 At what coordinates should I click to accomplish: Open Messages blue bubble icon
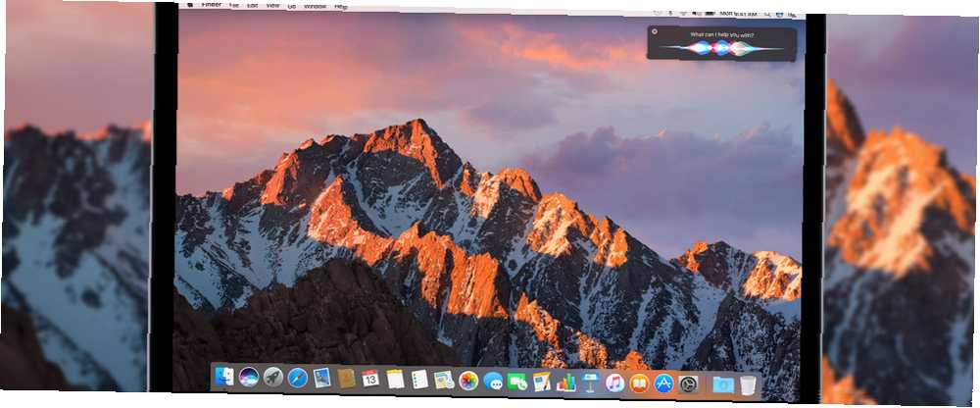point(493,381)
